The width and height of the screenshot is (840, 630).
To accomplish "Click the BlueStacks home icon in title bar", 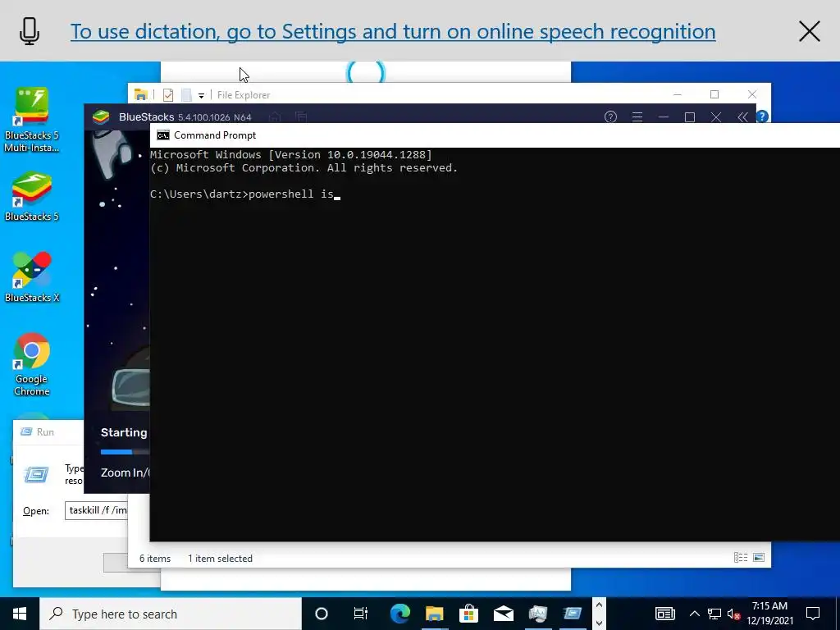I will coord(275,116).
